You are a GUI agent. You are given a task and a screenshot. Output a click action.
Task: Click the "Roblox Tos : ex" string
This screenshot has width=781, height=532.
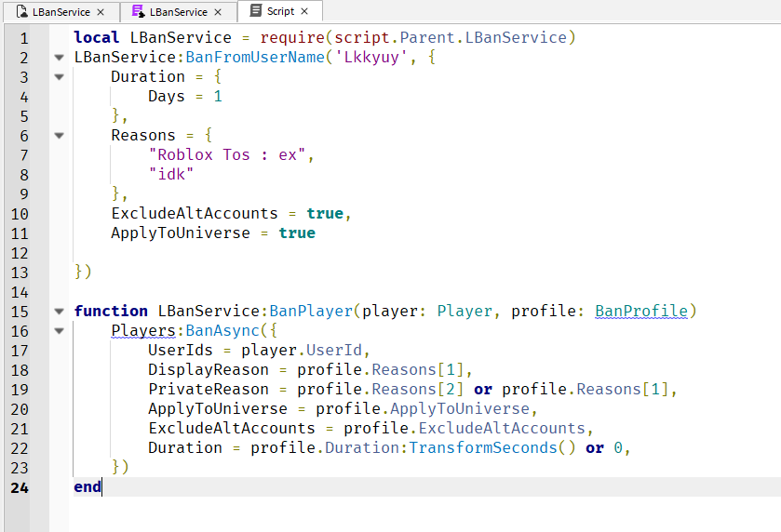226,154
